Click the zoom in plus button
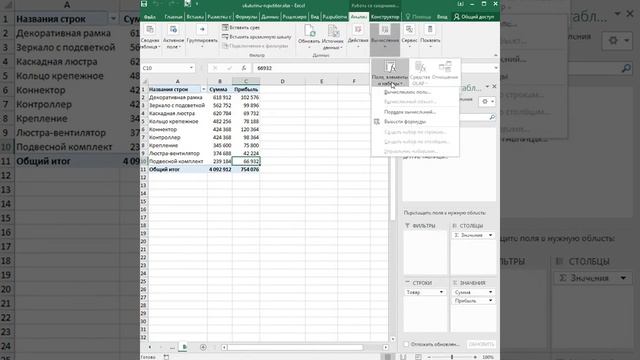 (475, 357)
